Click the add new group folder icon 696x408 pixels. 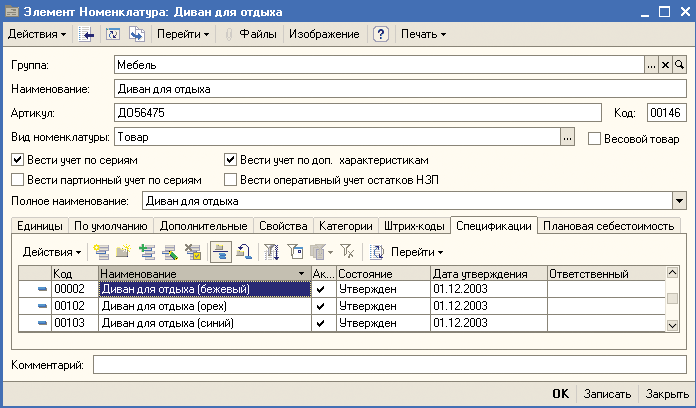(x=122, y=251)
